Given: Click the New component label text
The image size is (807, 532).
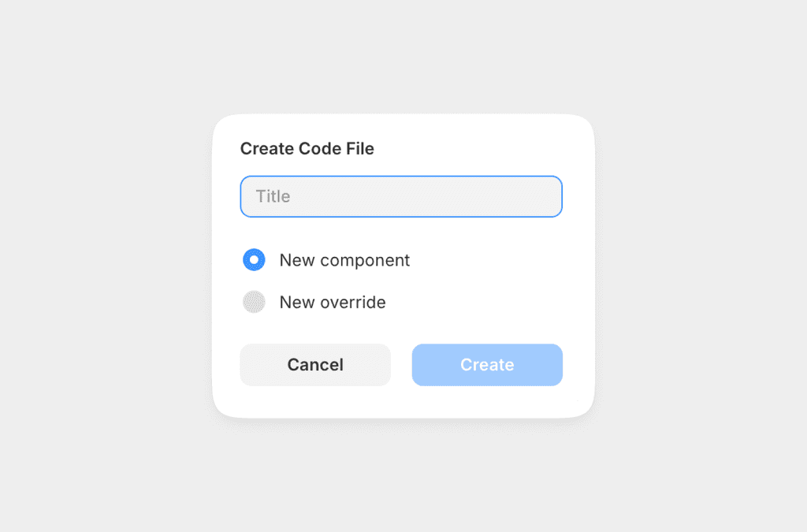Looking at the screenshot, I should point(344,260).
